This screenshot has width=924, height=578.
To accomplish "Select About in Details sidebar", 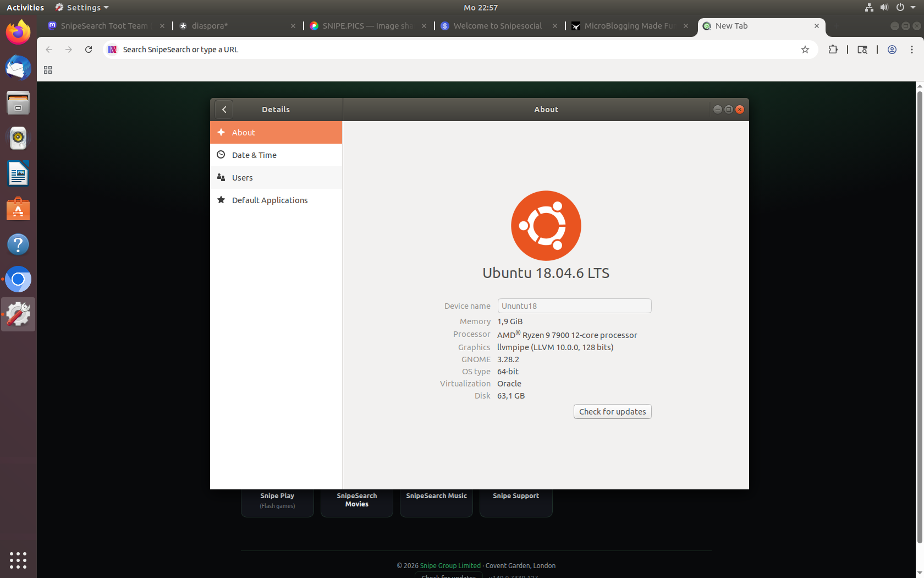I will click(276, 133).
